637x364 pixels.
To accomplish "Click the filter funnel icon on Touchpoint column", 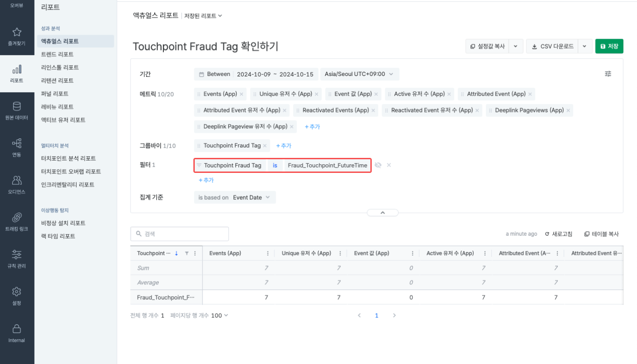I will tap(187, 253).
